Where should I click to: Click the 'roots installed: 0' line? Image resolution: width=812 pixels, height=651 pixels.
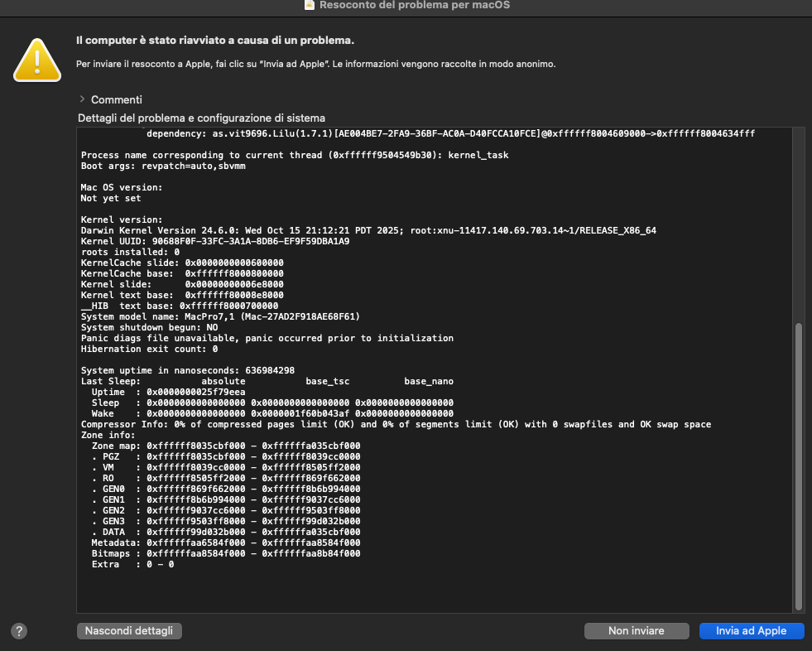[x=130, y=252]
